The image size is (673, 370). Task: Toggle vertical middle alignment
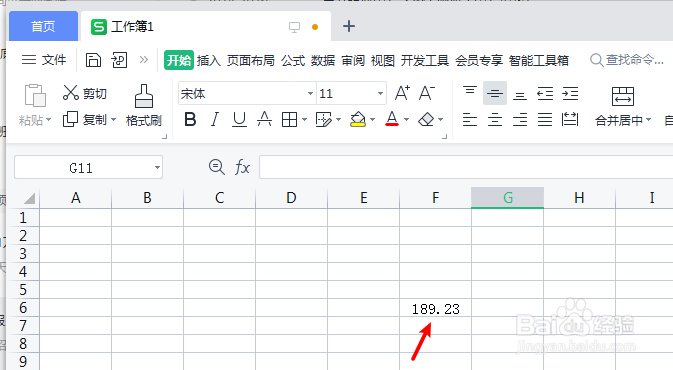click(x=495, y=93)
